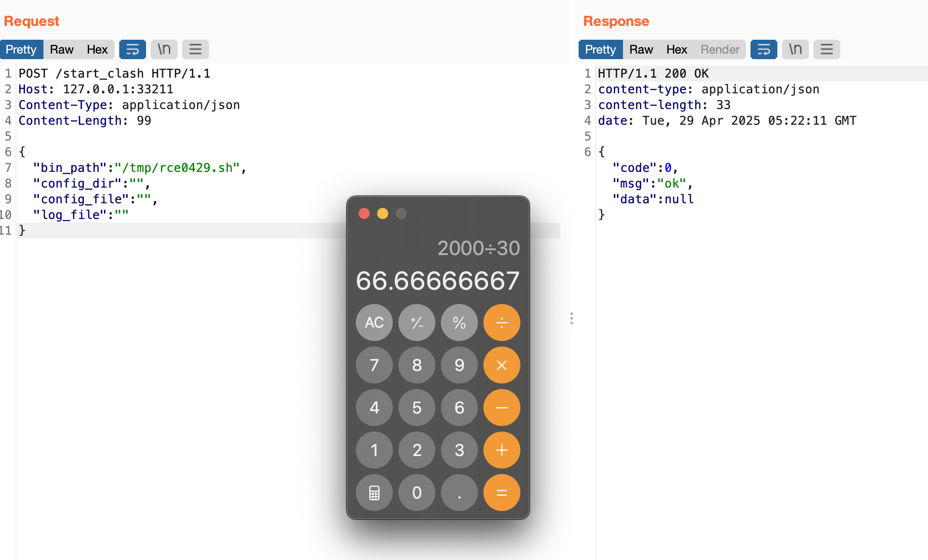This screenshot has height=560, width=928.
Task: Open calculator mode switcher icon
Action: pyautogui.click(x=374, y=493)
